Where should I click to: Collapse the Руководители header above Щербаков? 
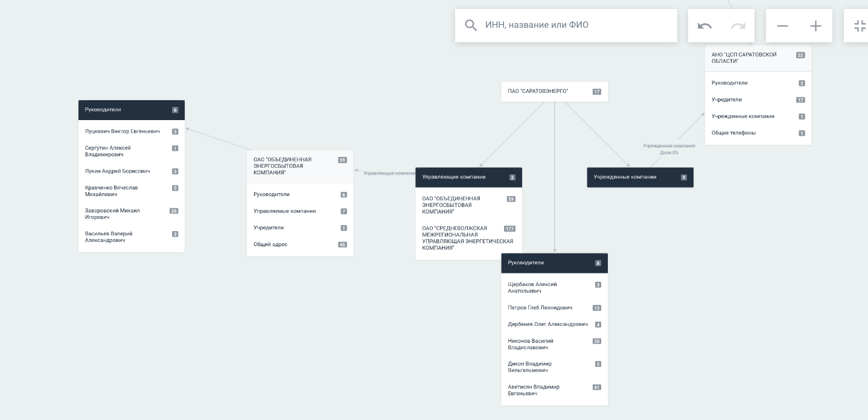click(x=555, y=263)
